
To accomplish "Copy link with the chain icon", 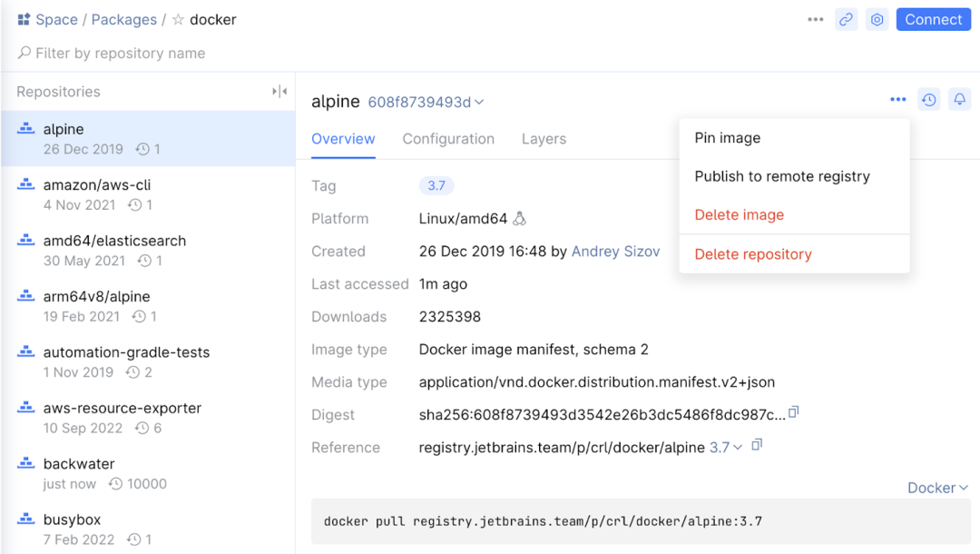I will click(847, 19).
